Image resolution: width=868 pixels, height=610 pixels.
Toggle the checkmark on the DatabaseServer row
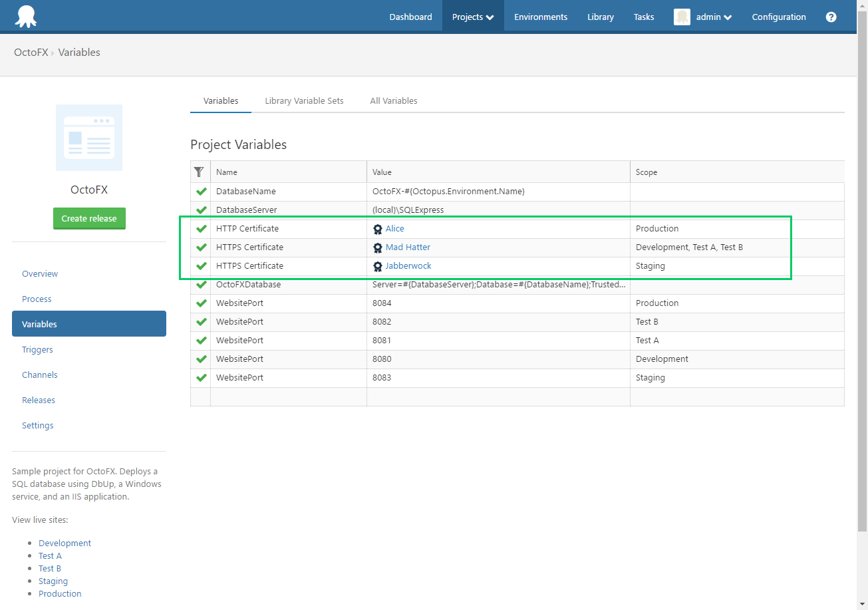point(200,210)
